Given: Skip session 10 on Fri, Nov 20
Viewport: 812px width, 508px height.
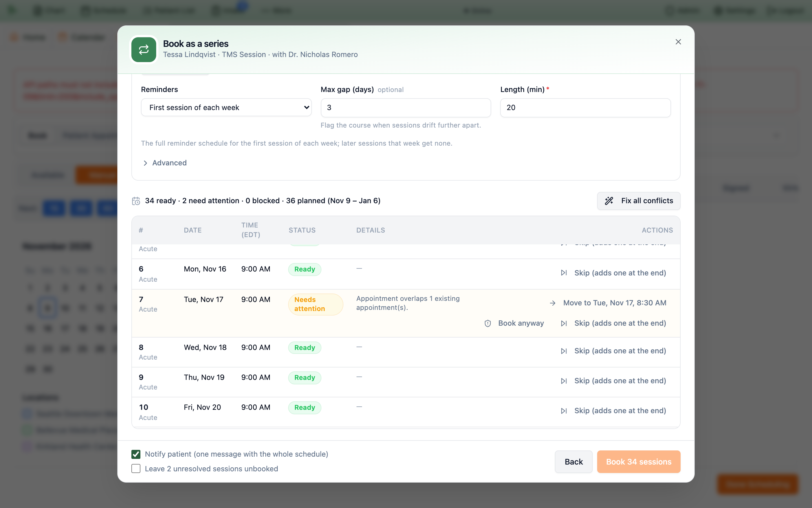Looking at the screenshot, I should coord(613,411).
